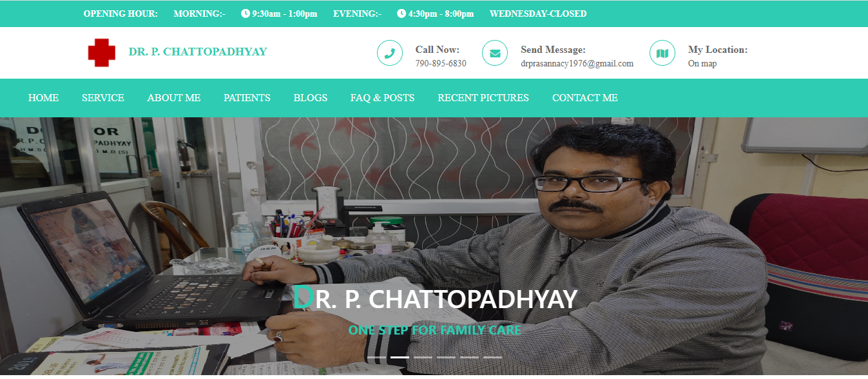Click the map location circle icon
Viewport: 868px width, 379px height.
[662, 53]
